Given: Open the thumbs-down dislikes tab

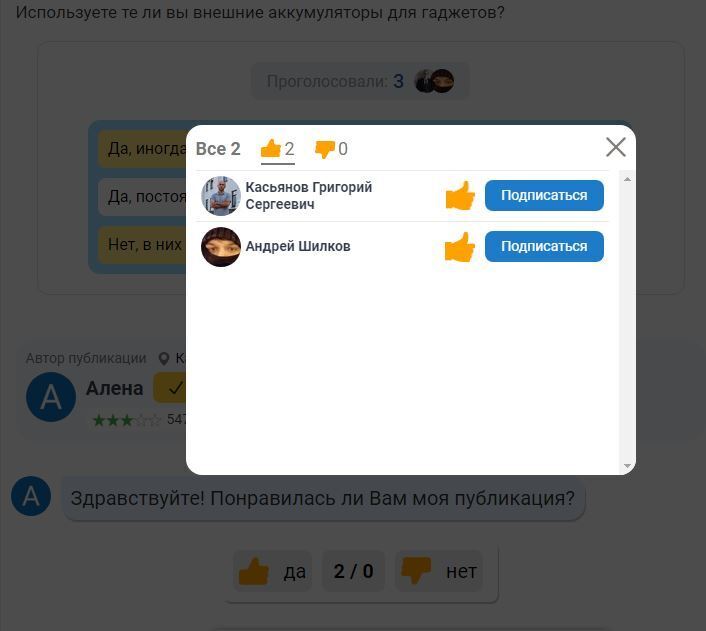Looking at the screenshot, I should coord(331,149).
